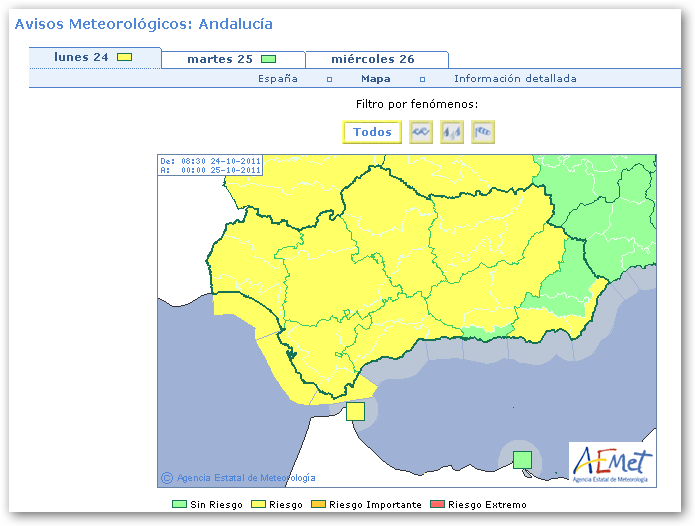Click the Riesgo Extremo red legend swatch
Screen dimensions: 695x526
[x=439, y=505]
